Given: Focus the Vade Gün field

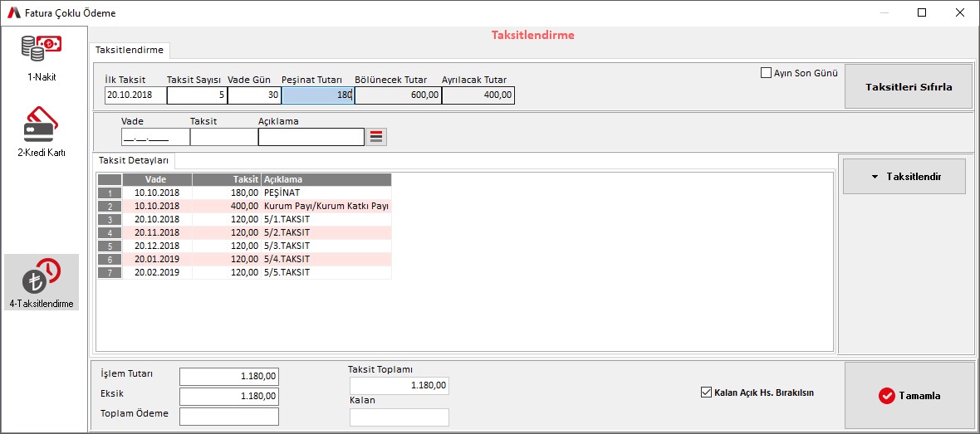Looking at the screenshot, I should pyautogui.click(x=254, y=95).
